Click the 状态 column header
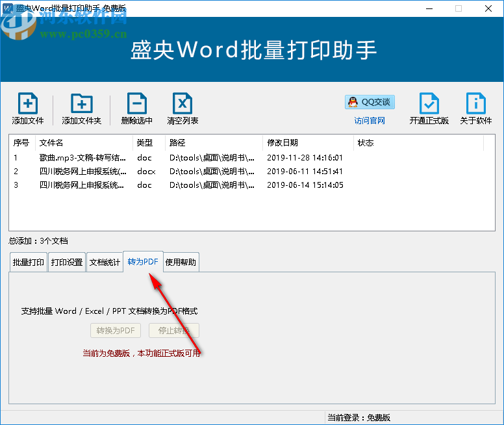Screen dimensions: 504x425 tap(418, 142)
